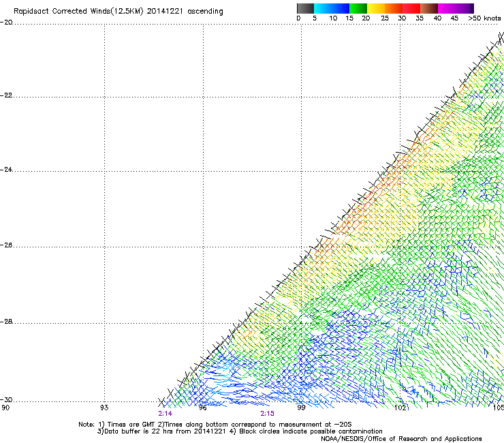504x443 pixels.
Task: Click the gray 0-5 knots color swatch
Action: coord(305,8)
